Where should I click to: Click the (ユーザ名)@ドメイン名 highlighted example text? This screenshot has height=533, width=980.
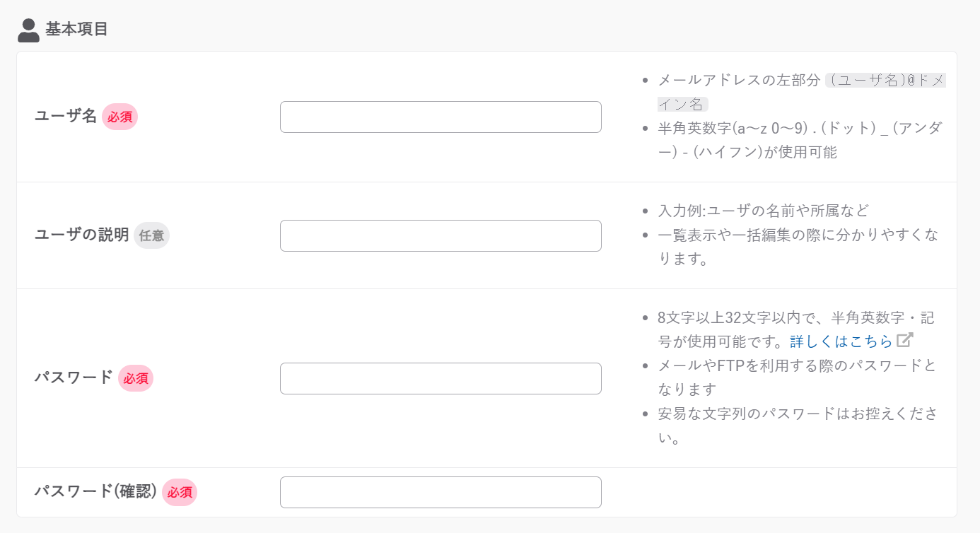(802, 92)
